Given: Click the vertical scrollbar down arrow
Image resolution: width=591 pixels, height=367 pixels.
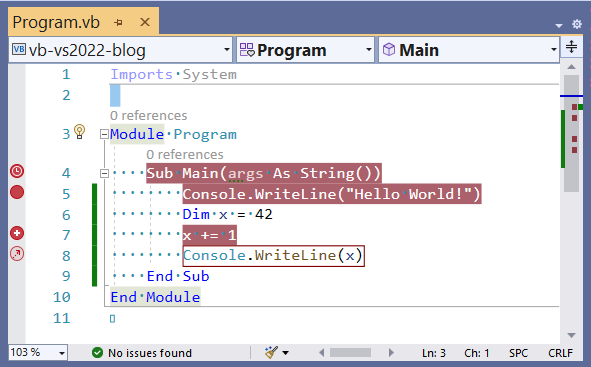Looking at the screenshot, I should [x=571, y=335].
